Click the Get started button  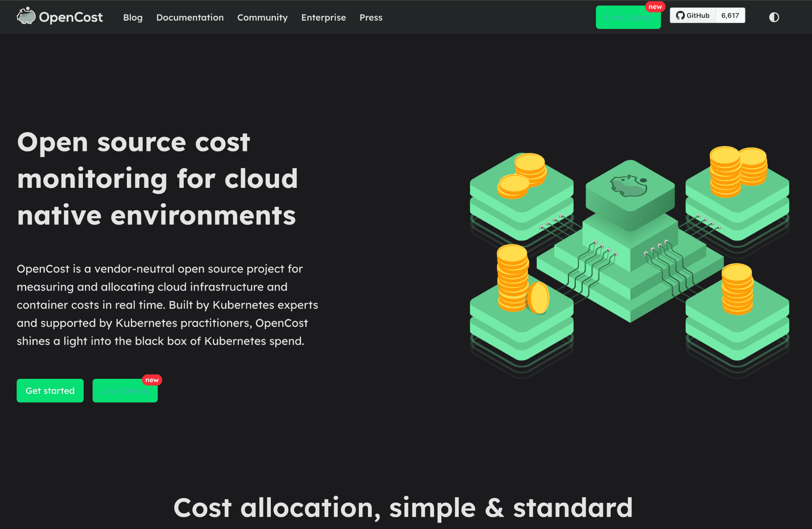[50, 391]
